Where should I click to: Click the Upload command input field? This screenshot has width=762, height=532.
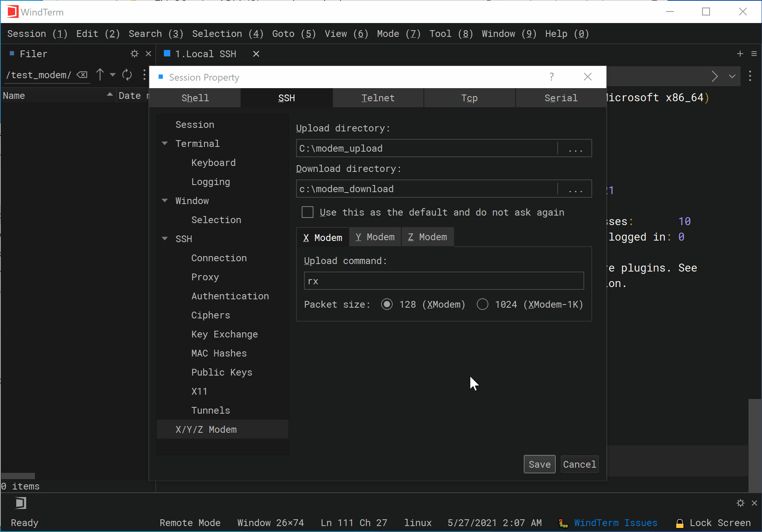click(x=443, y=281)
